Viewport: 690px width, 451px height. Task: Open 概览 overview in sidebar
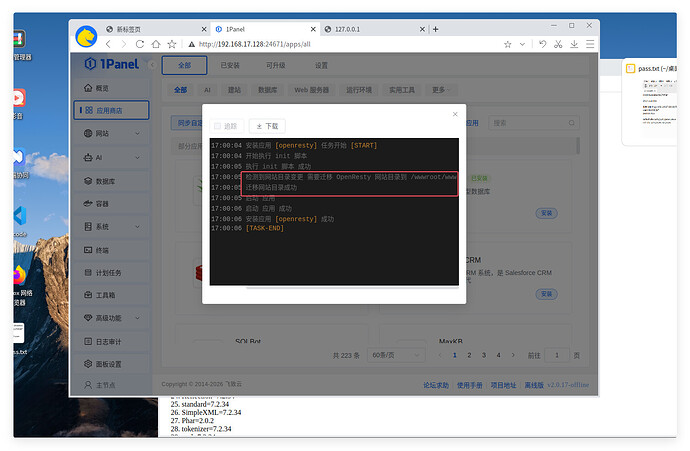coord(103,88)
